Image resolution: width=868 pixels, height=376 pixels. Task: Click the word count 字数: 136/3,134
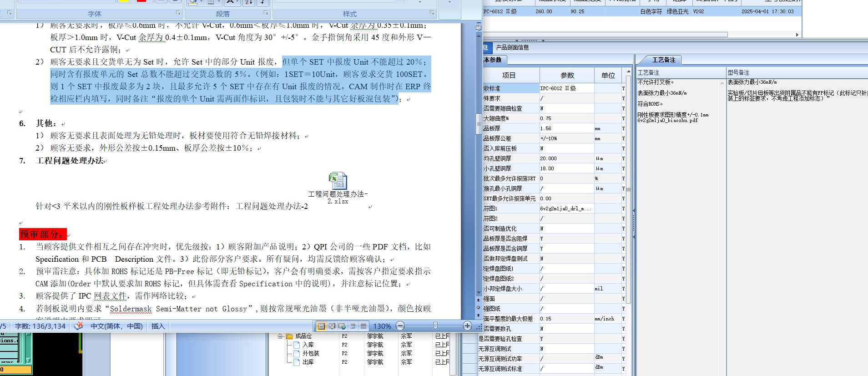pos(40,326)
